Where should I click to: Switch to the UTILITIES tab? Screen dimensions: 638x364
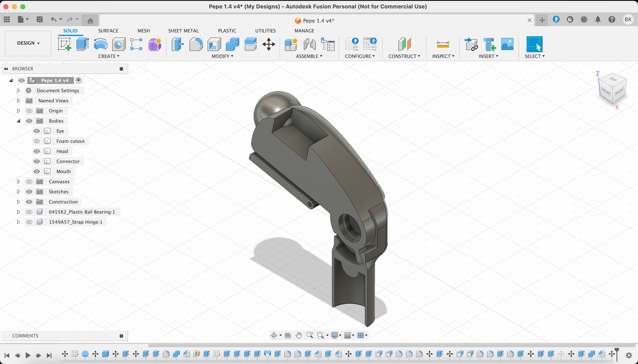265,31
